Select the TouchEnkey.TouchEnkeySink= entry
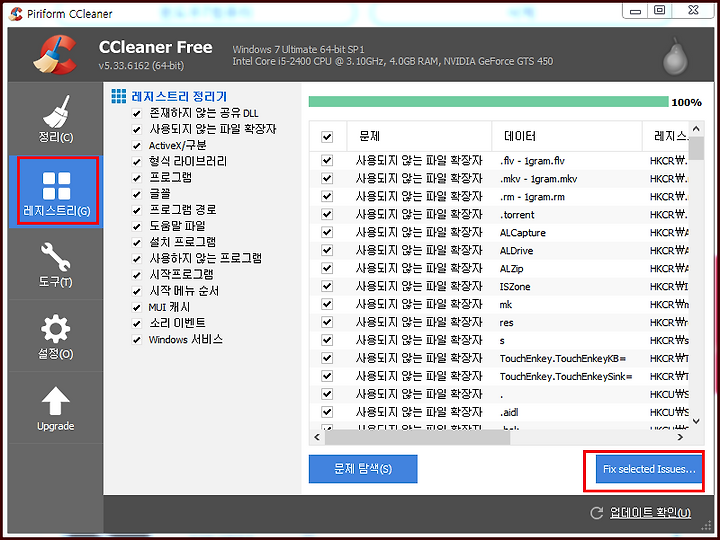Image resolution: width=720 pixels, height=540 pixels. [566, 376]
